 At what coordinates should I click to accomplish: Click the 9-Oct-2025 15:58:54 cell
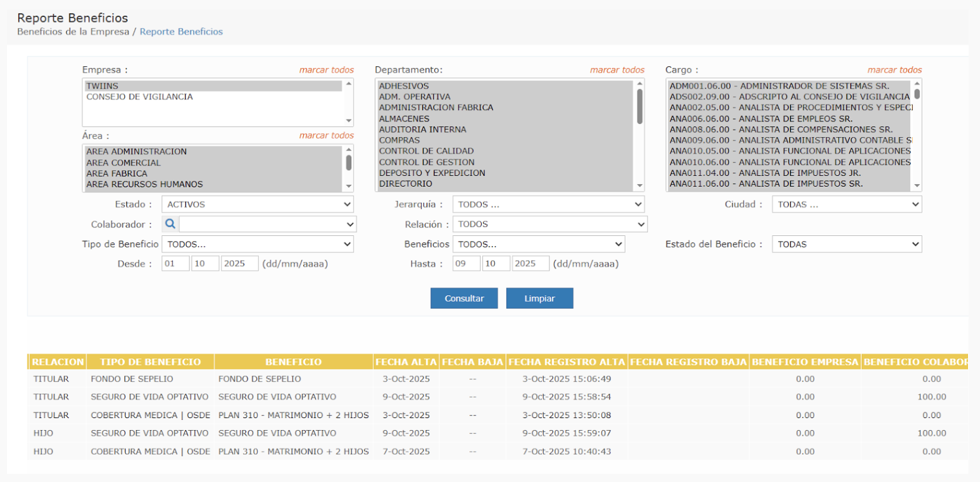[567, 397]
